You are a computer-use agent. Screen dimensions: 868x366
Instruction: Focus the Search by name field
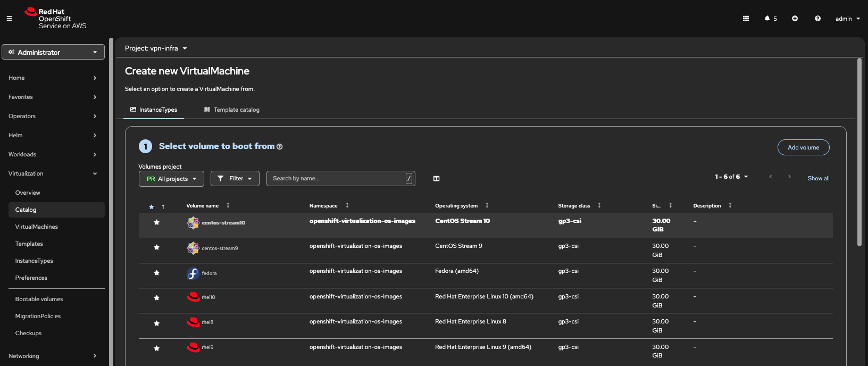[341, 179]
